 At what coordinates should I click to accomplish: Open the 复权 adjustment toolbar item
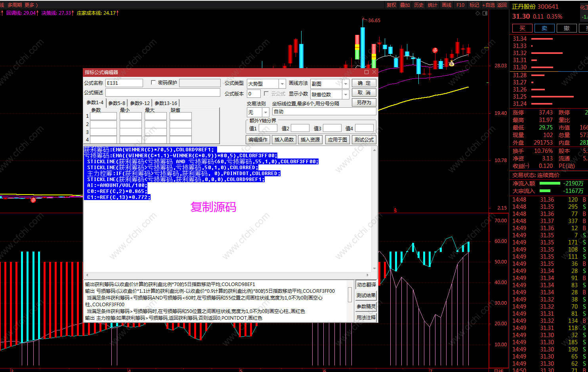[391, 5]
